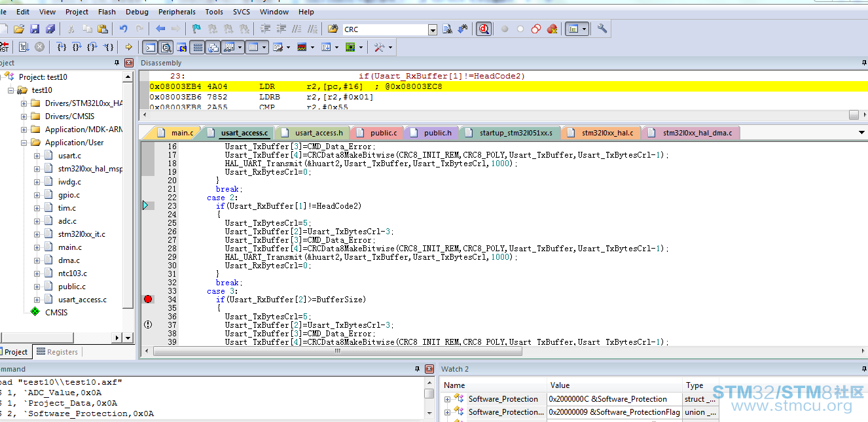Save the current file with the Save icon
This screenshot has width=868, height=422.
point(35,29)
